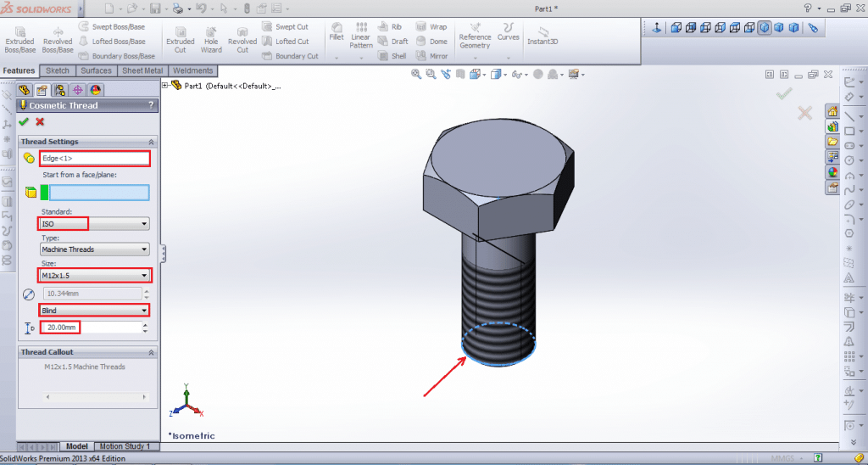Click the Open file icon

(131, 8)
